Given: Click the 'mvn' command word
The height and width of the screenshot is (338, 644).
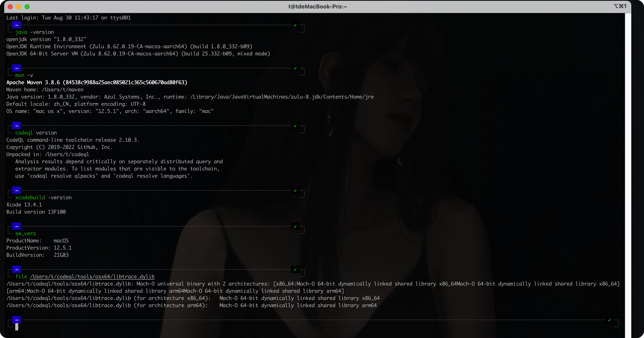Looking at the screenshot, I should 20,76.
